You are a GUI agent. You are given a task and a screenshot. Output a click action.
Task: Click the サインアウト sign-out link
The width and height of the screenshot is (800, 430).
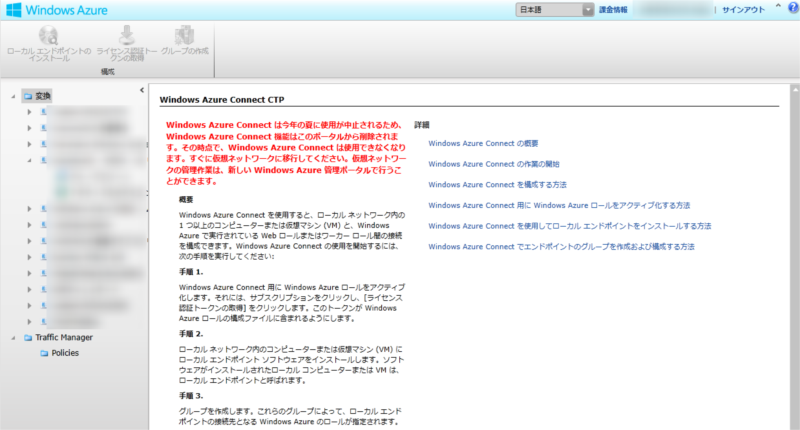(743, 10)
